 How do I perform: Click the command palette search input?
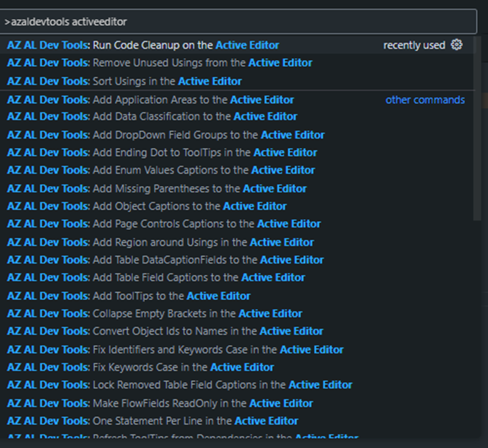tap(238, 21)
